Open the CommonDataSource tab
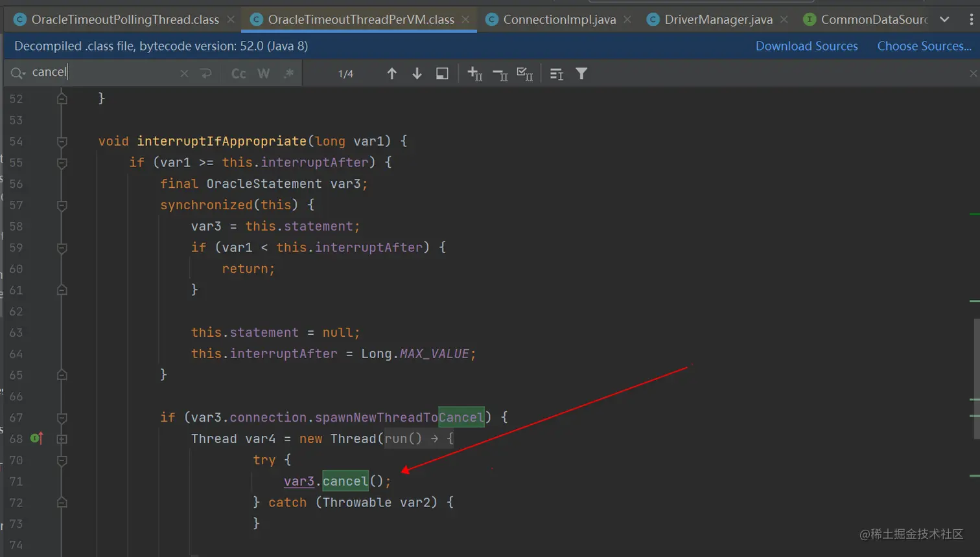 [x=874, y=20]
